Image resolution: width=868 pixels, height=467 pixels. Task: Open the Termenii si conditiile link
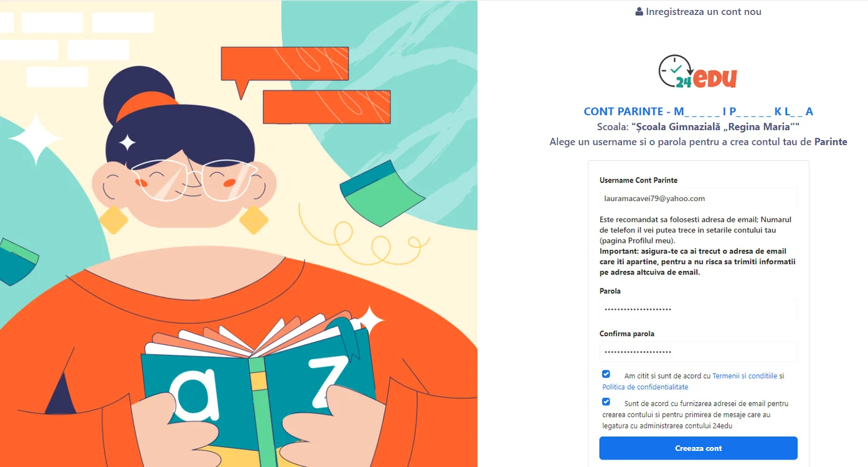click(x=745, y=376)
